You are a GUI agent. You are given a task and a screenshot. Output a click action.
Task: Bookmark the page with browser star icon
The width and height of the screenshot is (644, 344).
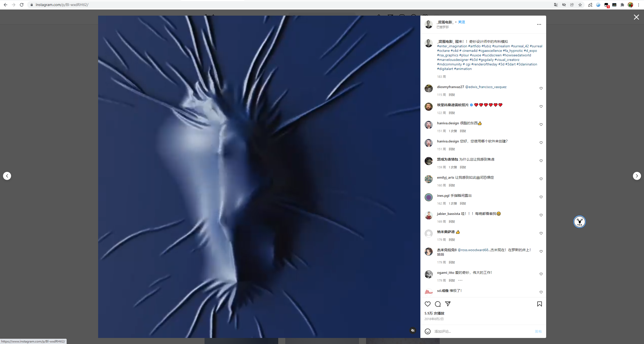click(580, 5)
